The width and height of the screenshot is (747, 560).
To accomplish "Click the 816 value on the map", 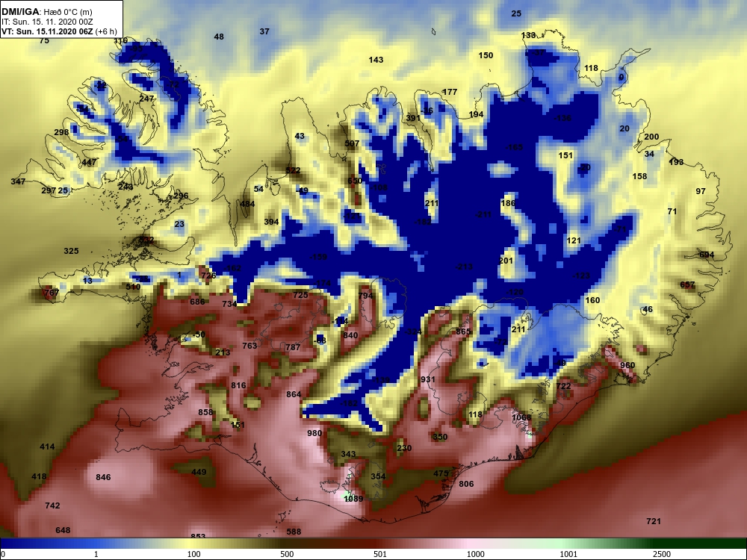I will pos(238,385).
